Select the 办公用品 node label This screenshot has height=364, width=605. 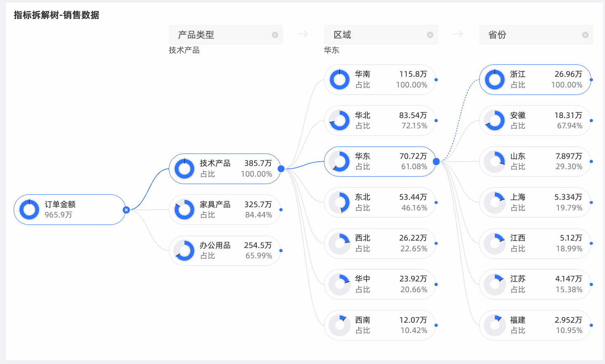[x=215, y=245]
